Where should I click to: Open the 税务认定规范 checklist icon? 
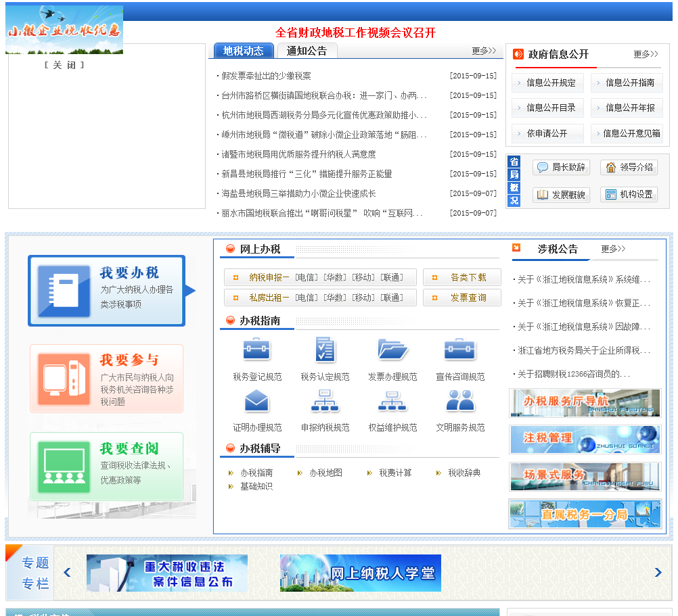click(325, 349)
